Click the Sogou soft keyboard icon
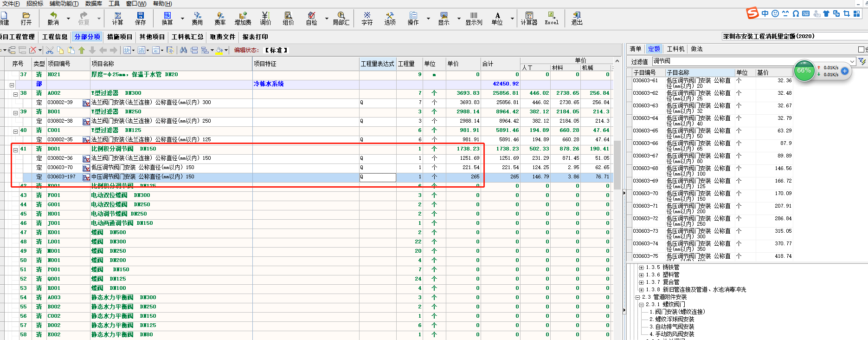 [806, 13]
